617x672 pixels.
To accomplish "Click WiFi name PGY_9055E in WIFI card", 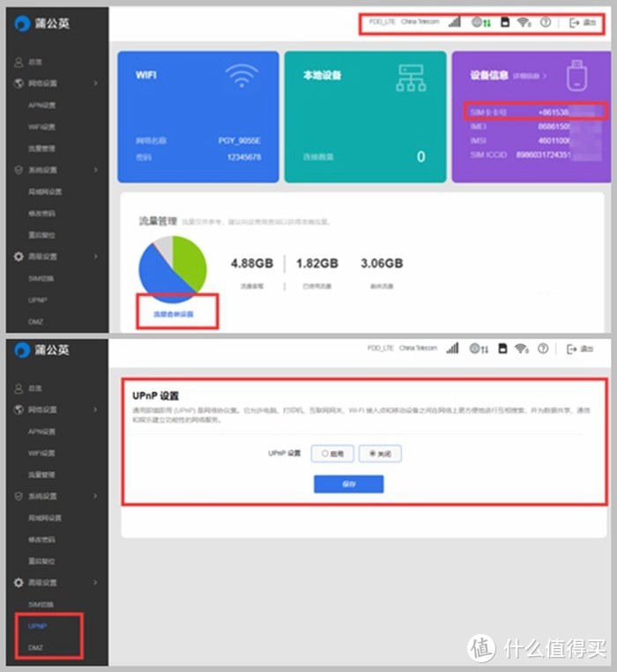I will (x=239, y=141).
